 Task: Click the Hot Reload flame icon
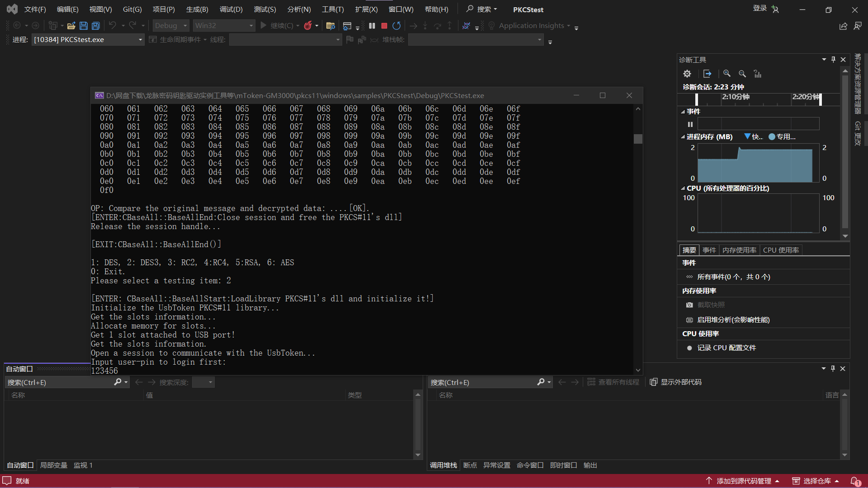pyautogui.click(x=308, y=26)
